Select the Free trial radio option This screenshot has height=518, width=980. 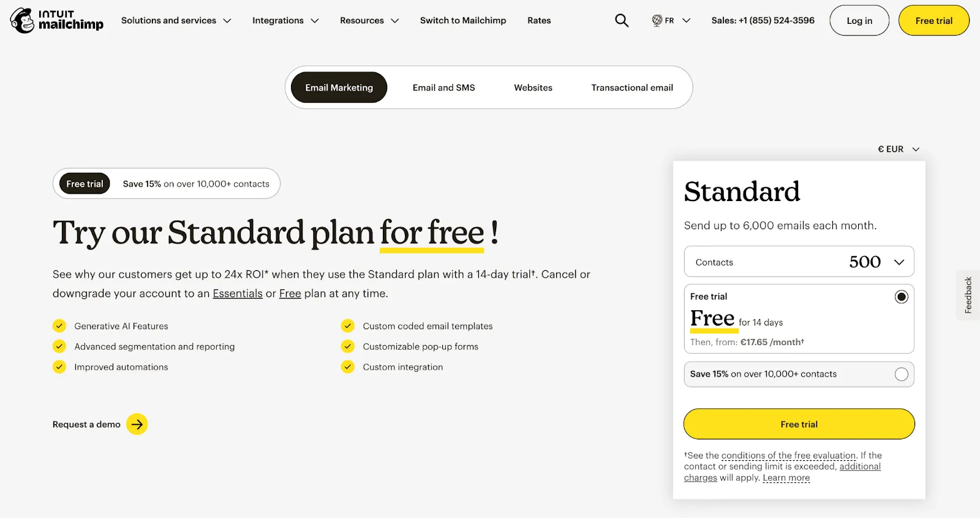pyautogui.click(x=900, y=296)
